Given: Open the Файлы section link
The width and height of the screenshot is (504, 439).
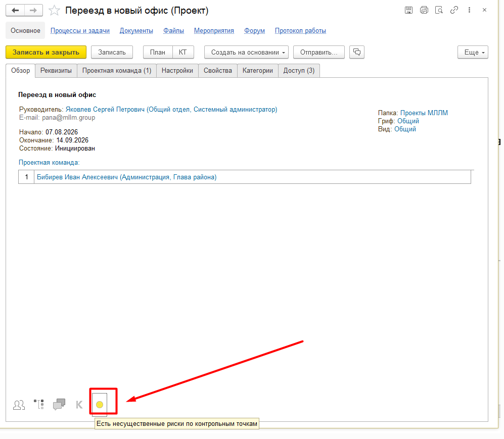Looking at the screenshot, I should pyautogui.click(x=173, y=30).
